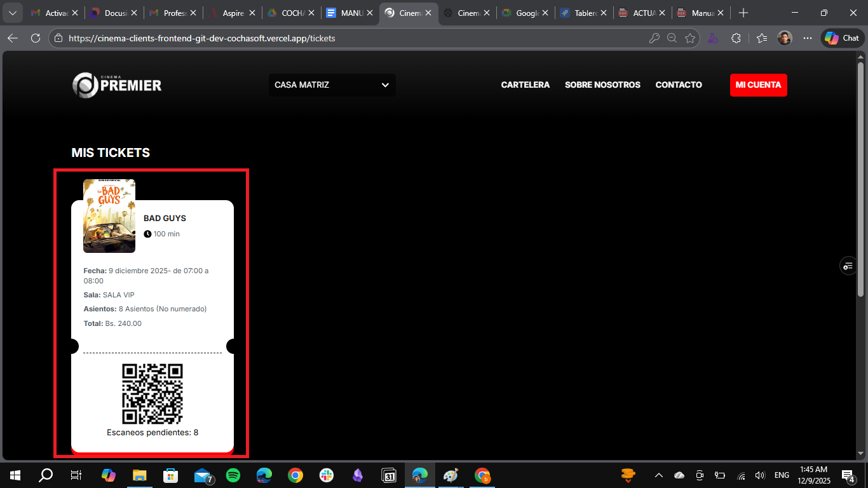Open SOBRE NOSOTROS navigation link

tap(602, 85)
